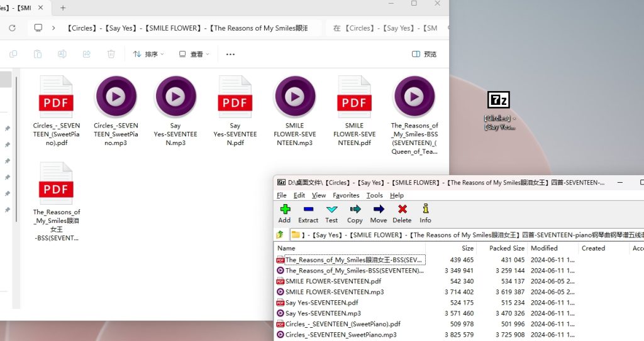Open the Tools menu in 7-Zip
Viewport: 644px width, 341px height.
(x=374, y=195)
